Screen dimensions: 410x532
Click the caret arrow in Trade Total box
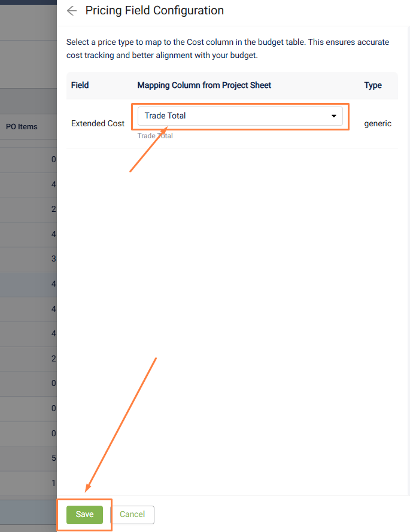point(333,116)
